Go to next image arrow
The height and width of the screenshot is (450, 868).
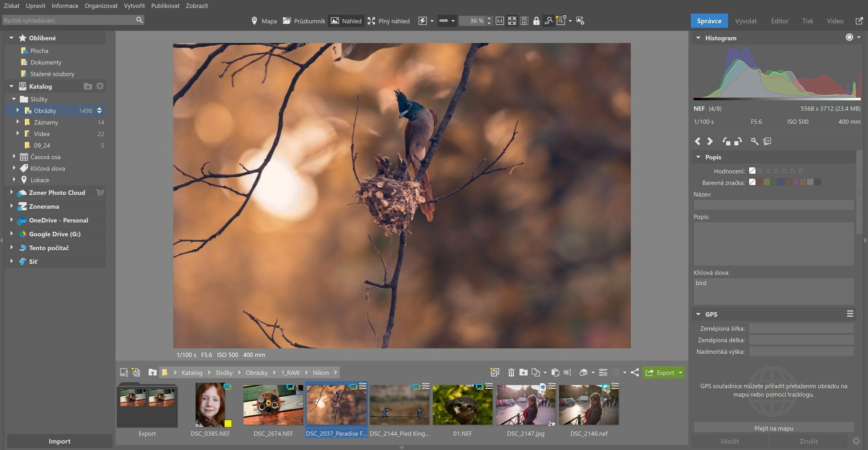710,141
